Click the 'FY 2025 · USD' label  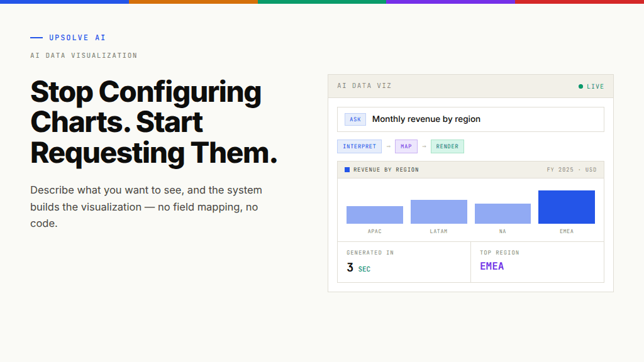[x=571, y=170]
